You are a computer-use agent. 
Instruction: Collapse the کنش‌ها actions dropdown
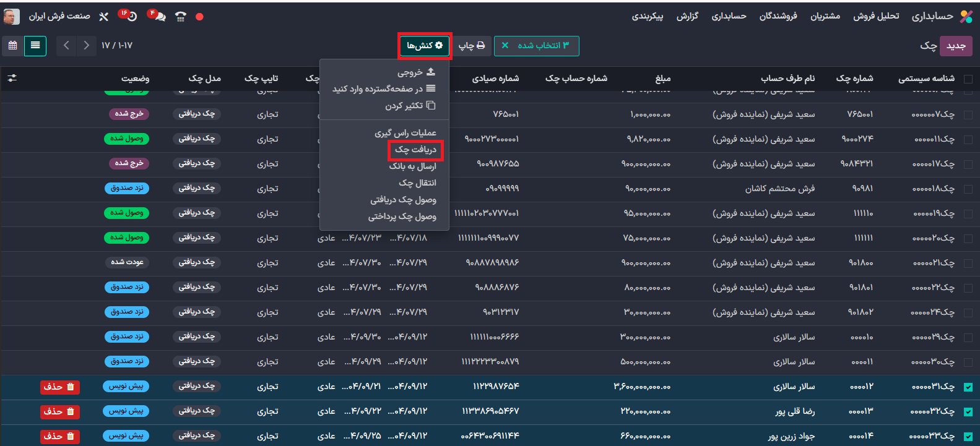[425, 46]
